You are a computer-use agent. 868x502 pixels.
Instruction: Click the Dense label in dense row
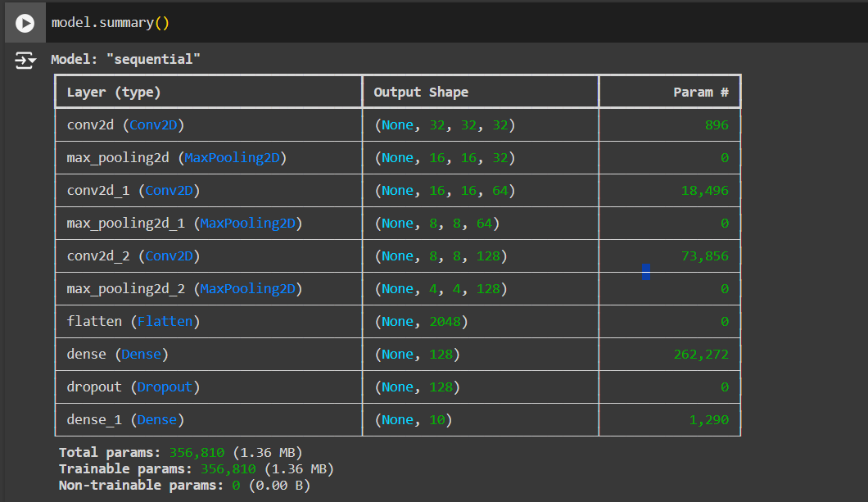coord(141,354)
